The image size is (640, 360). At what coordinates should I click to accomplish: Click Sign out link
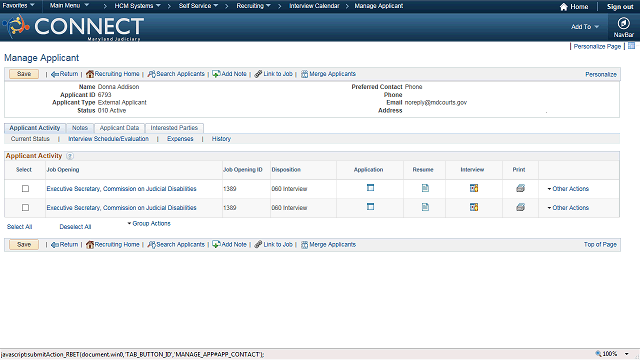coord(620,7)
